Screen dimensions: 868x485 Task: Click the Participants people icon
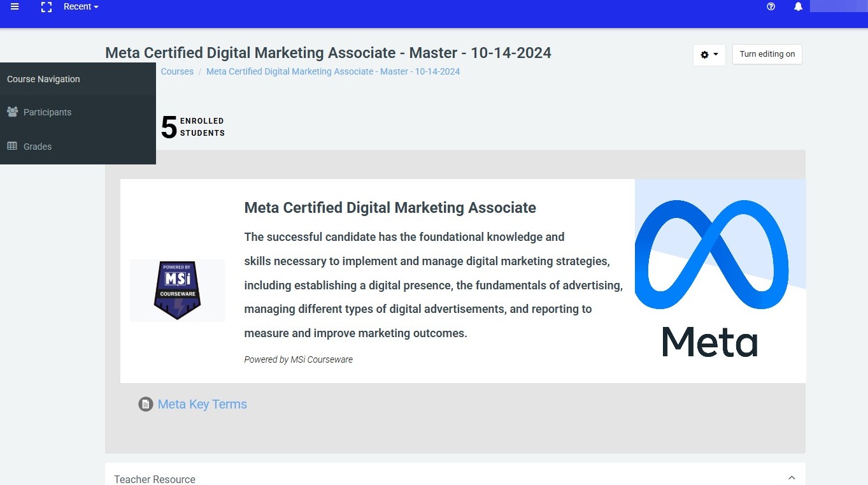point(12,112)
